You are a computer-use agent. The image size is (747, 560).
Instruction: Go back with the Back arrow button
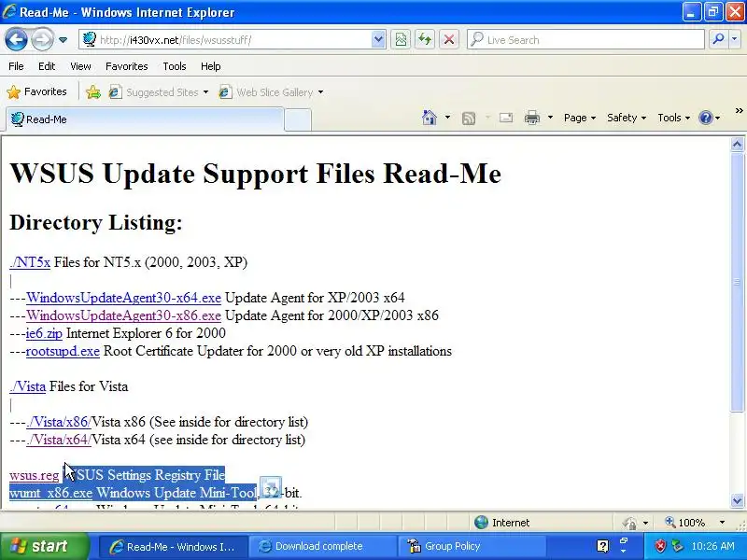(x=16, y=39)
